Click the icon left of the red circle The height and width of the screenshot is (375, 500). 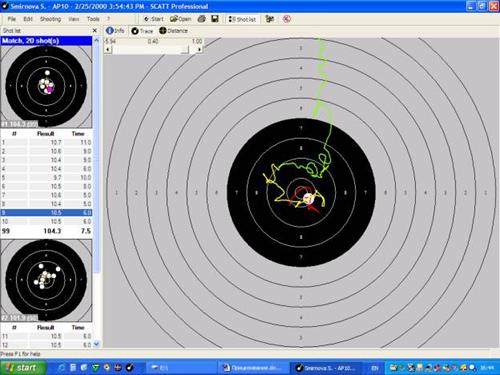coord(270,19)
